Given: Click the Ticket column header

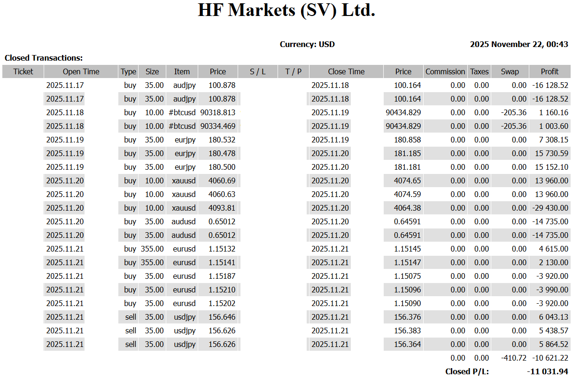Looking at the screenshot, I should (23, 71).
